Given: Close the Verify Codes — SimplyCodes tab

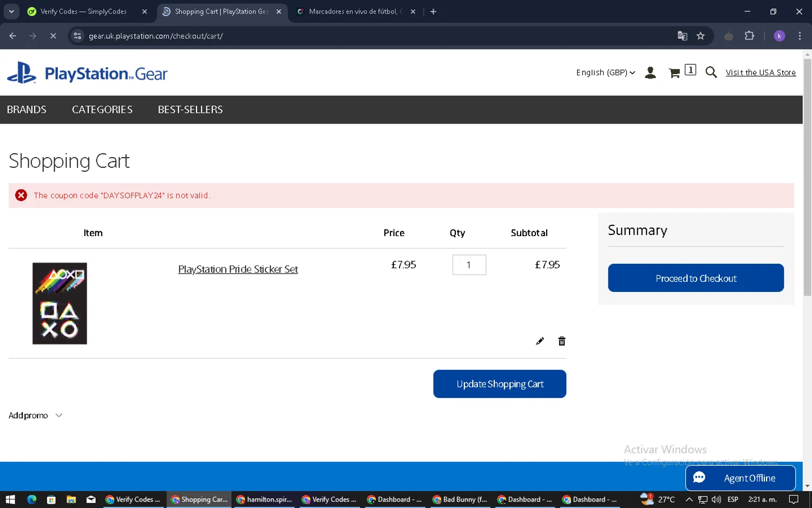Looking at the screenshot, I should point(145,11).
